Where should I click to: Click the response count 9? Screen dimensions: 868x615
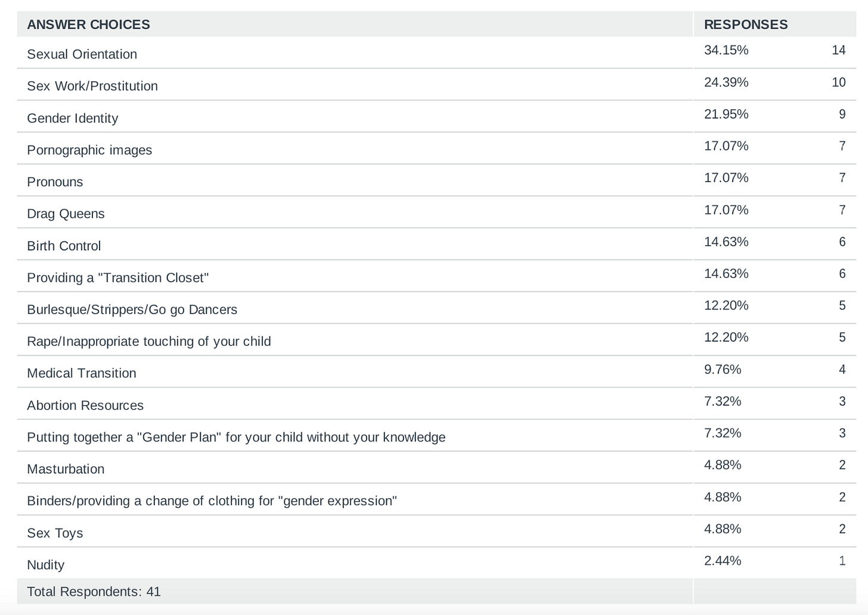842,114
